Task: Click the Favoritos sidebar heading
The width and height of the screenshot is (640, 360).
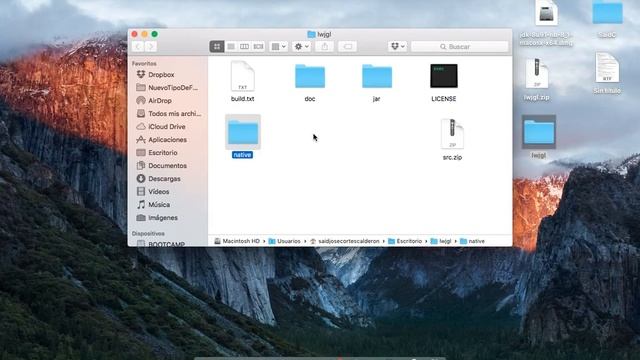Action: tap(144, 64)
